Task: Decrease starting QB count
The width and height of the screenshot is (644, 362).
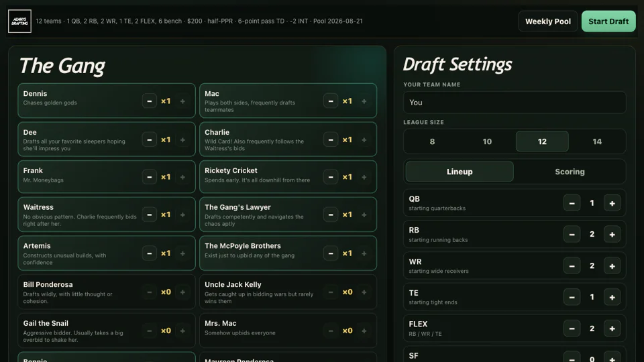Action: tap(572, 203)
